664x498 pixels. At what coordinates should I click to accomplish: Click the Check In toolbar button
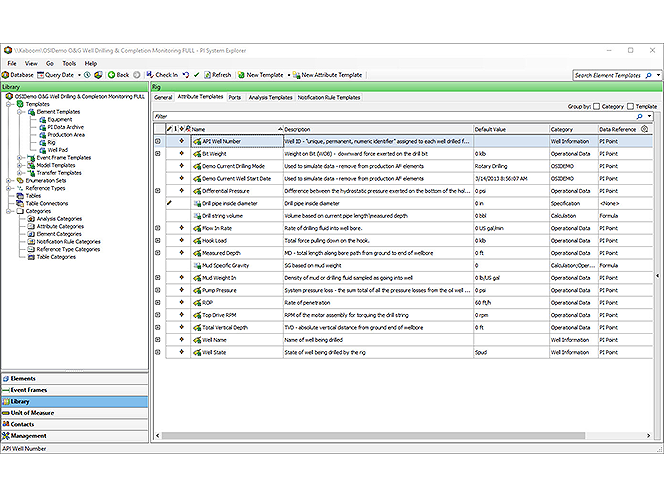click(162, 75)
